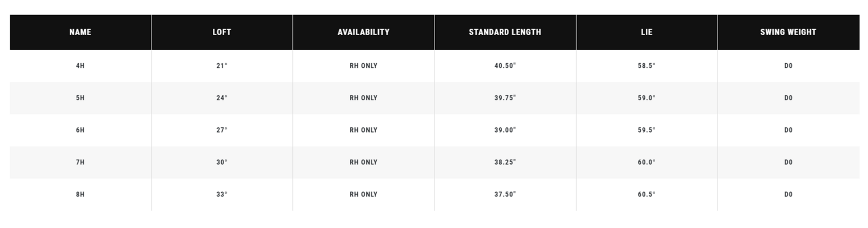Click the LOFT column header

pos(222,32)
